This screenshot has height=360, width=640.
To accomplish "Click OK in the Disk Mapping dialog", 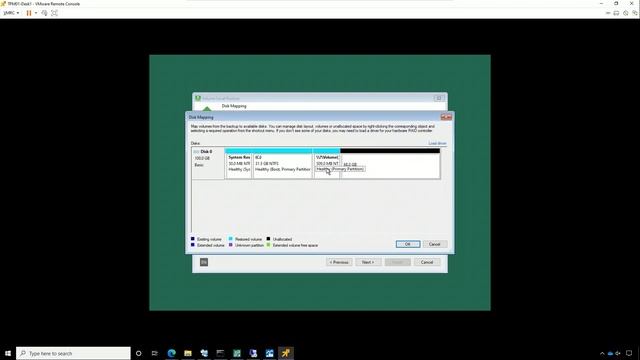I will click(x=407, y=244).
